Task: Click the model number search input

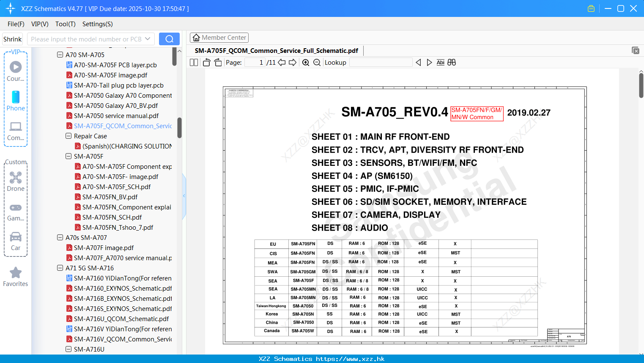Action: (x=87, y=39)
